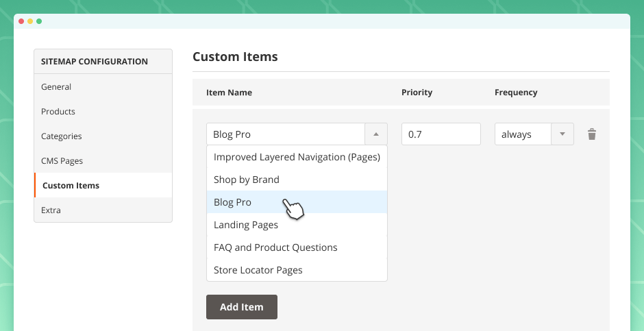Open the Extra section
The height and width of the screenshot is (331, 644).
(103, 210)
